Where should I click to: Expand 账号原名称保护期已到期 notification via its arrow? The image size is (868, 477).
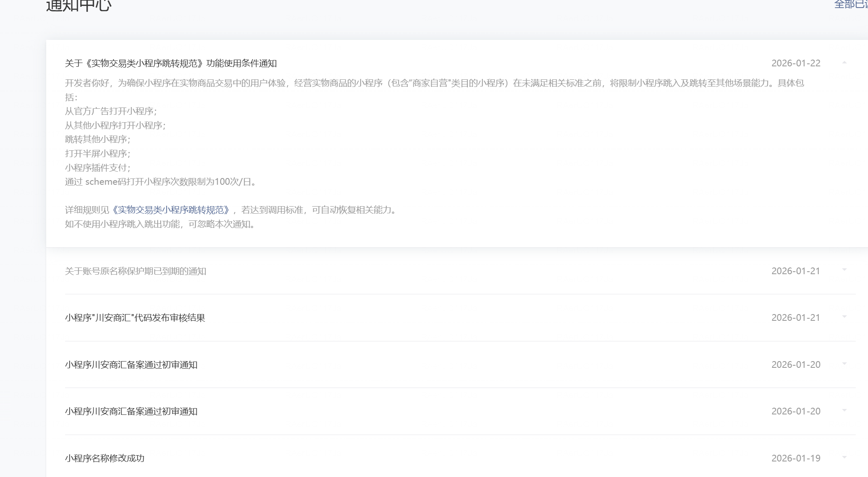pos(844,270)
